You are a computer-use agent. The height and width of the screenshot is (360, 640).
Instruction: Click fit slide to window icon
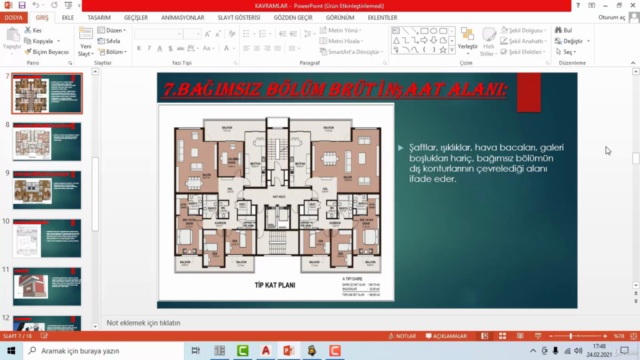[x=633, y=336]
